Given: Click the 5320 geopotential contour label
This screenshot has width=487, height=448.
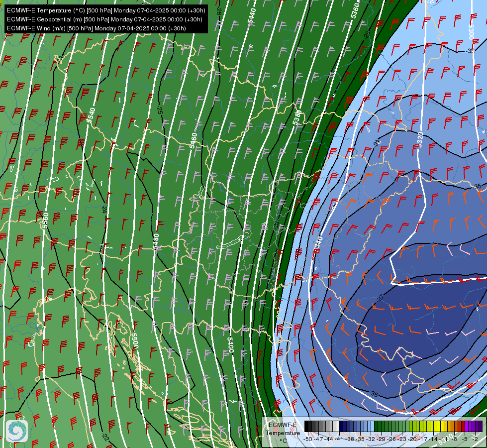Looking at the screenshot, I should (x=420, y=139).
